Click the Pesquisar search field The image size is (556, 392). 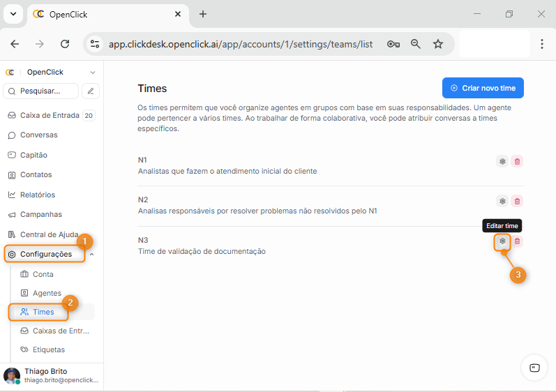[41, 91]
